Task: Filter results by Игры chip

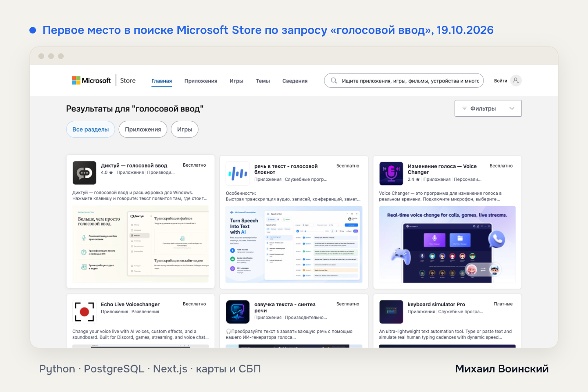Action: tap(185, 129)
